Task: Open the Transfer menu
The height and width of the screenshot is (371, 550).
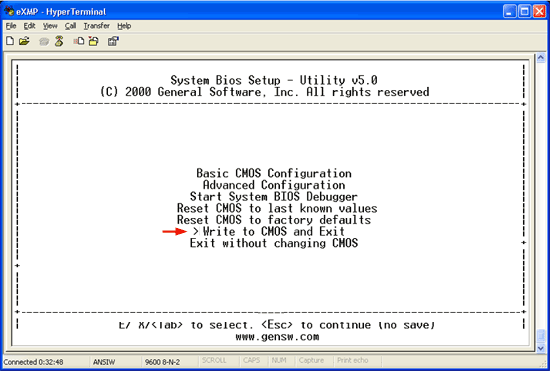Action: click(96, 26)
